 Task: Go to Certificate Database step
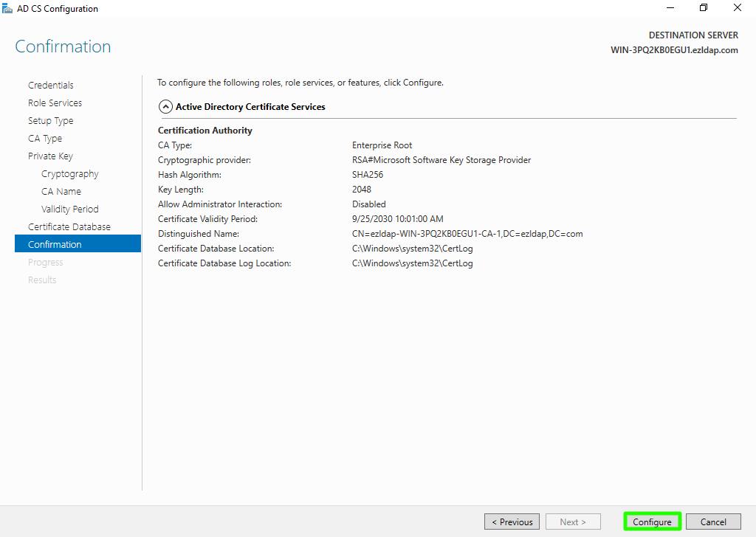pyautogui.click(x=69, y=227)
